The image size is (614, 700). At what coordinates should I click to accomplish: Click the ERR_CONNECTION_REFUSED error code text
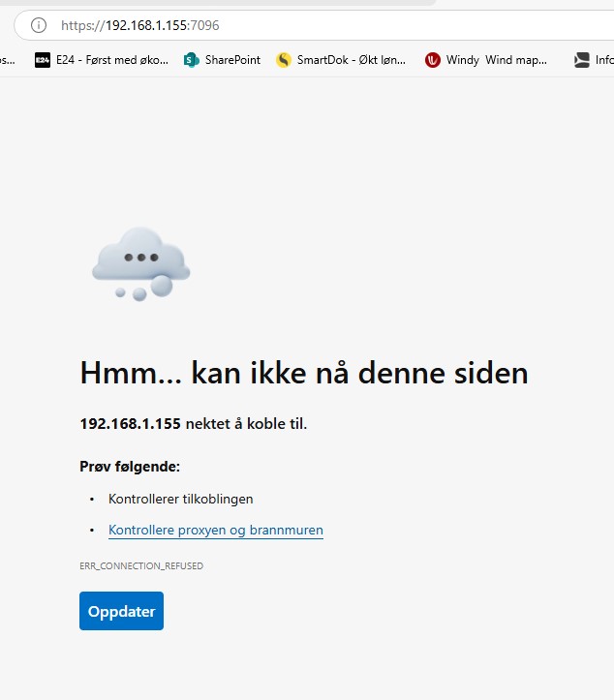point(141,565)
